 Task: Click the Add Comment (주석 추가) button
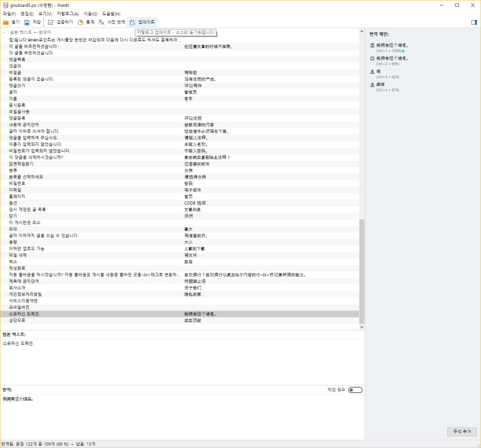point(460,431)
